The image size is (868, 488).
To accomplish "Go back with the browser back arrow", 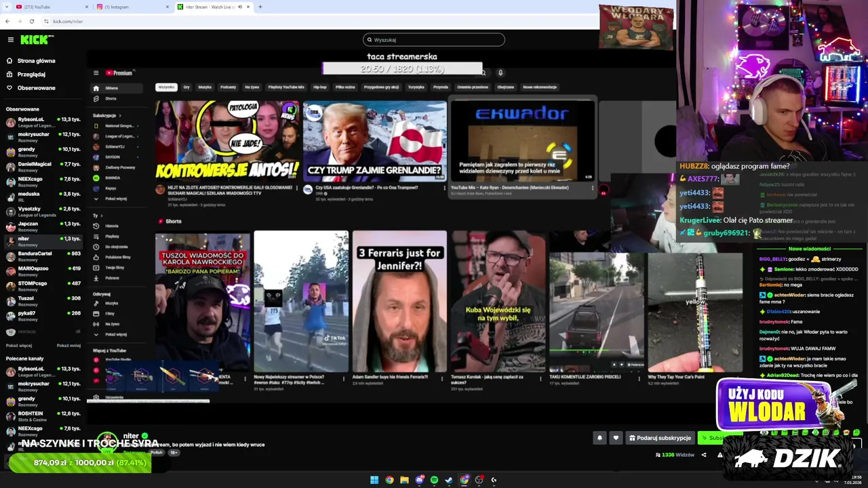I will [x=7, y=21].
